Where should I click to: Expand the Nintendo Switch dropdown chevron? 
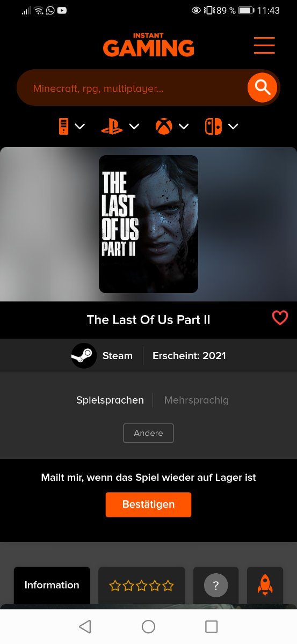tap(233, 127)
